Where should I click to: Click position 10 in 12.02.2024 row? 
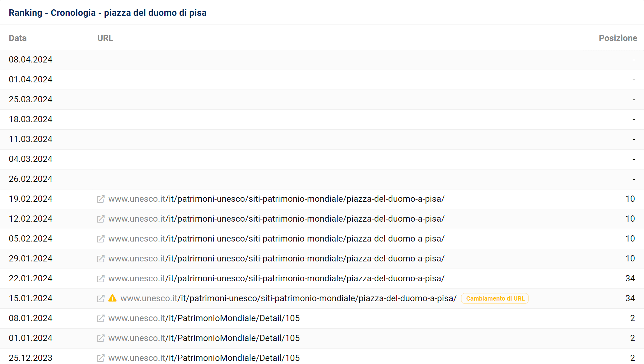(630, 219)
